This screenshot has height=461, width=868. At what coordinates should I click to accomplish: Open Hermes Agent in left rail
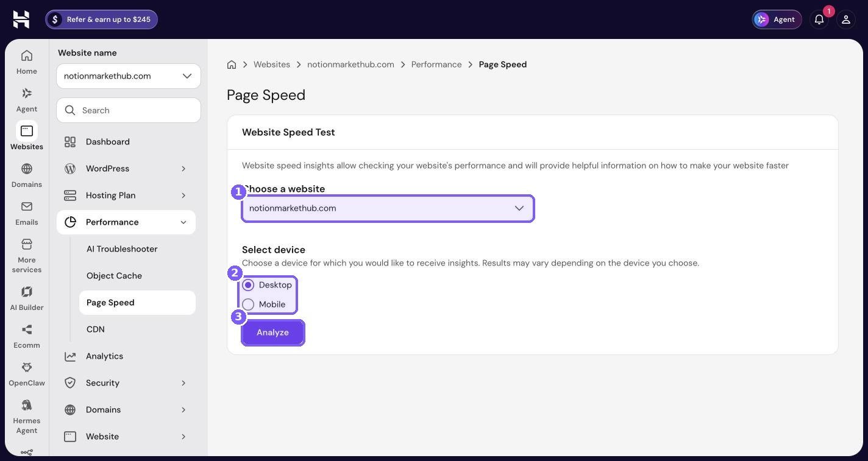pyautogui.click(x=27, y=417)
